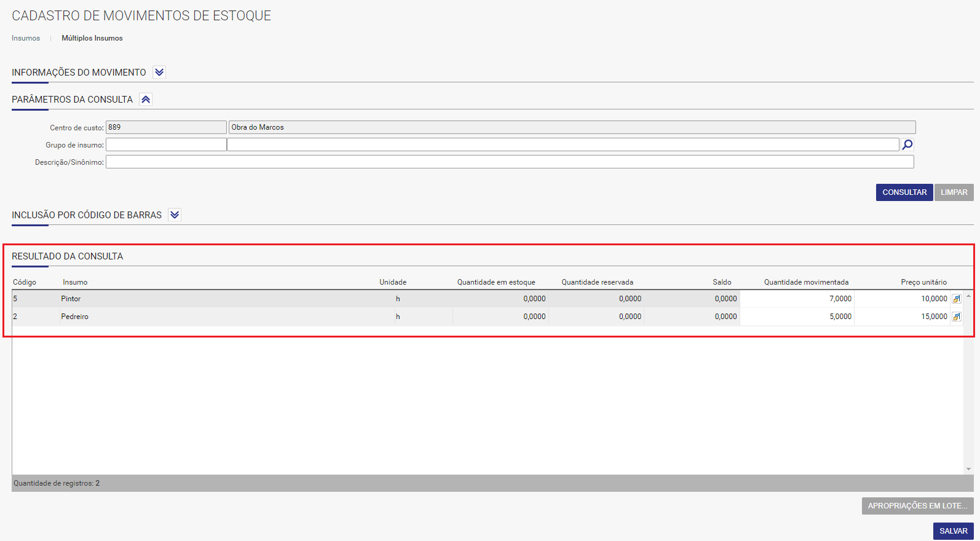Click the Saldo column header
Screen dimensions: 980x541
click(x=722, y=282)
